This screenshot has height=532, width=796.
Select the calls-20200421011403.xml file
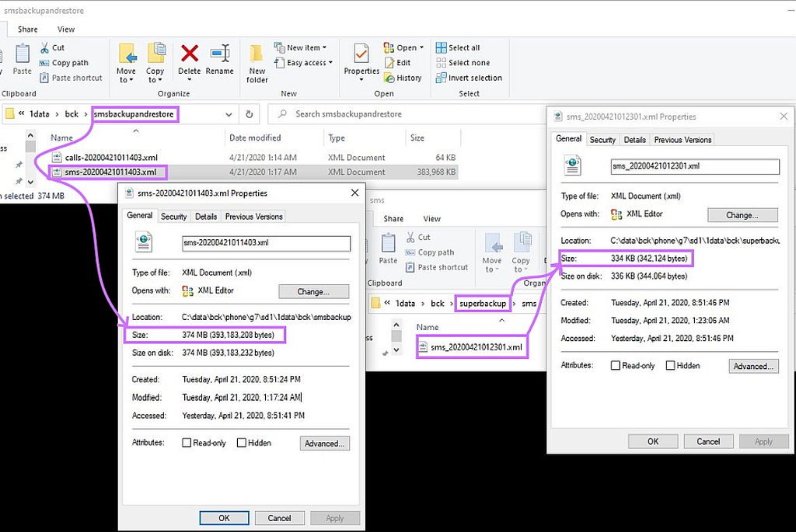[x=254, y=158]
